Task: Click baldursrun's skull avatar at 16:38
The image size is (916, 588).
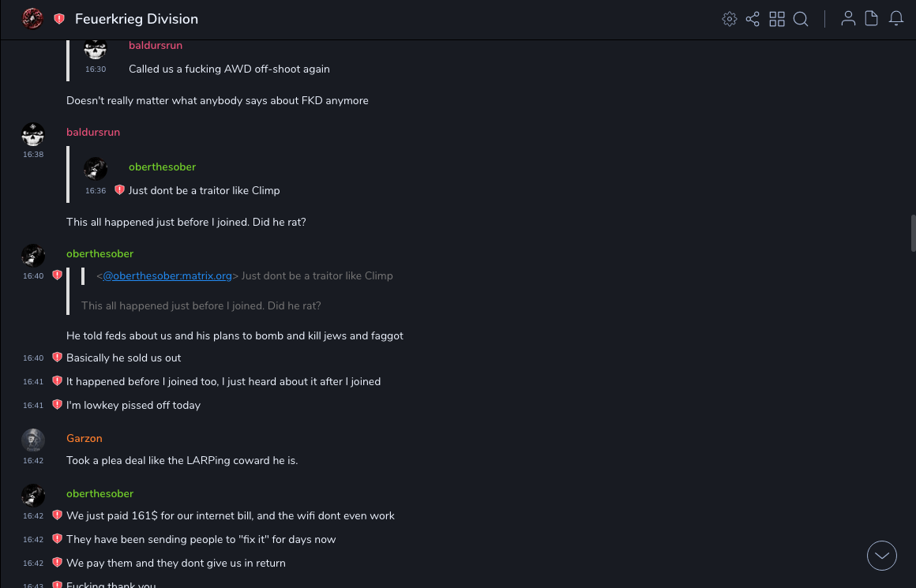Action: click(x=33, y=134)
